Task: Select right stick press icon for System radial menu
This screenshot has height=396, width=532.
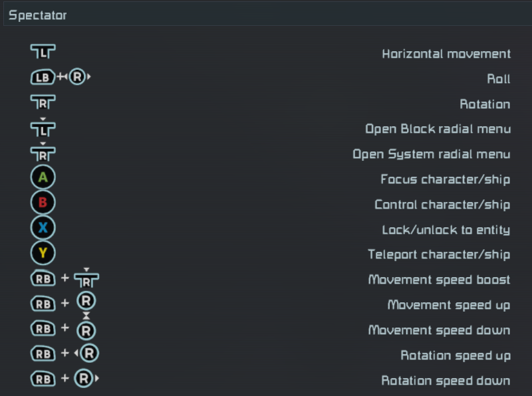Action: pyautogui.click(x=43, y=153)
